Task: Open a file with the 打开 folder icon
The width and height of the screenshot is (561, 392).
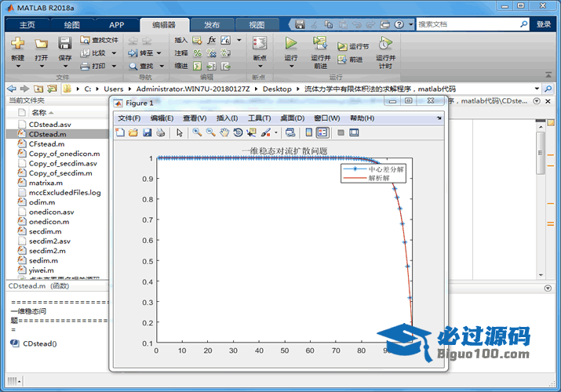Action: point(41,44)
